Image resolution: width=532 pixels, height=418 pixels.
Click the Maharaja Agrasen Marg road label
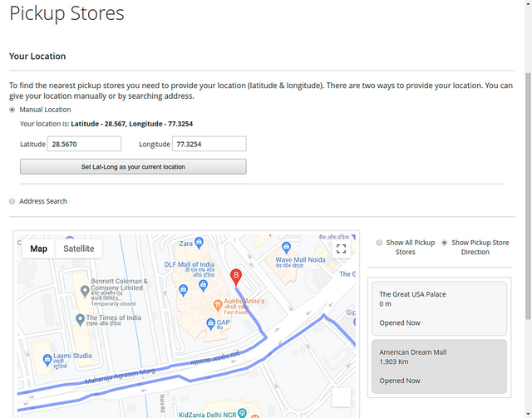coord(120,376)
